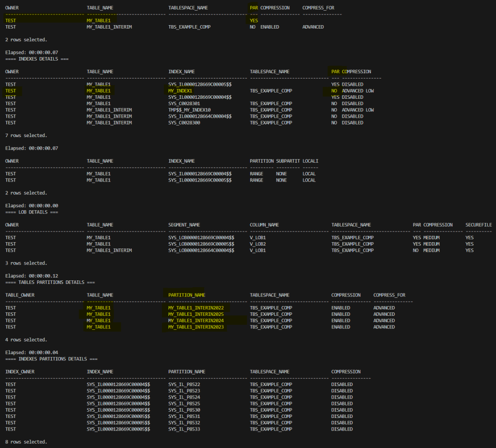
Task: Click the SECUREFILE column header
Action: pyautogui.click(x=479, y=225)
